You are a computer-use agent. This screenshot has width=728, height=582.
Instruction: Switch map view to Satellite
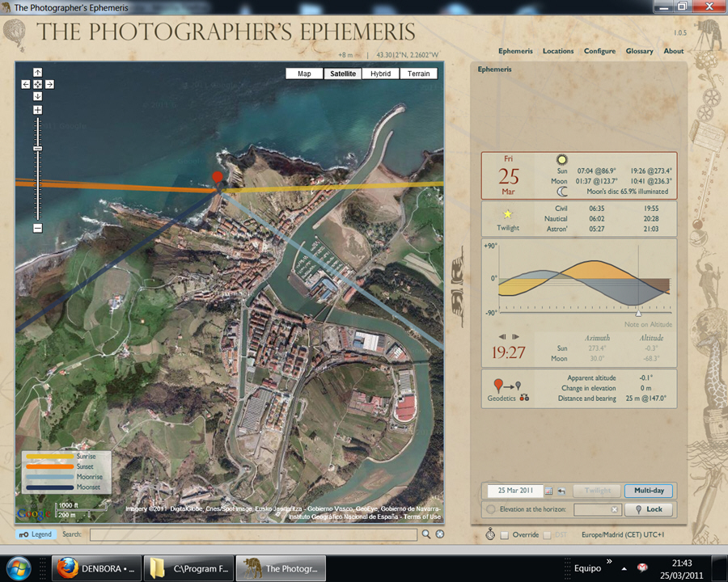click(343, 74)
